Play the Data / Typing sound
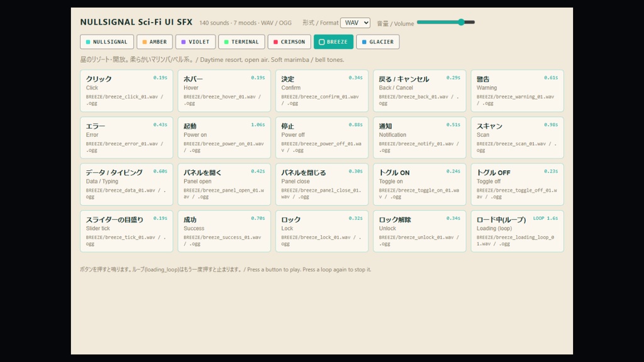 [126, 184]
